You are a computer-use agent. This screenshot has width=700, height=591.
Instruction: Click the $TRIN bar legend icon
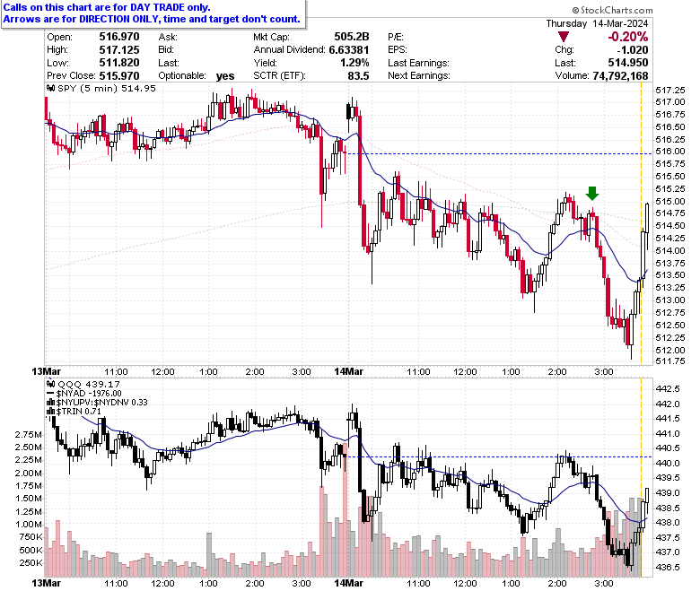(x=51, y=412)
